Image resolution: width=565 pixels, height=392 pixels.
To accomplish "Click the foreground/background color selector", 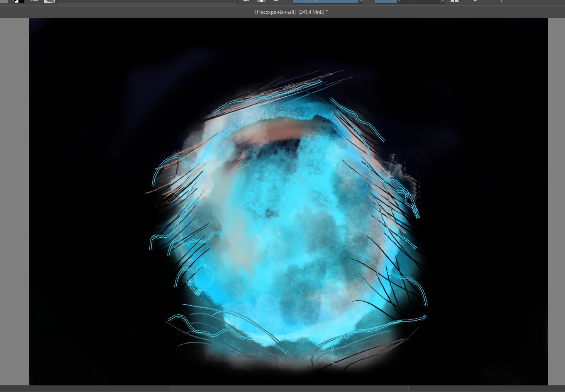I will (19, 1).
